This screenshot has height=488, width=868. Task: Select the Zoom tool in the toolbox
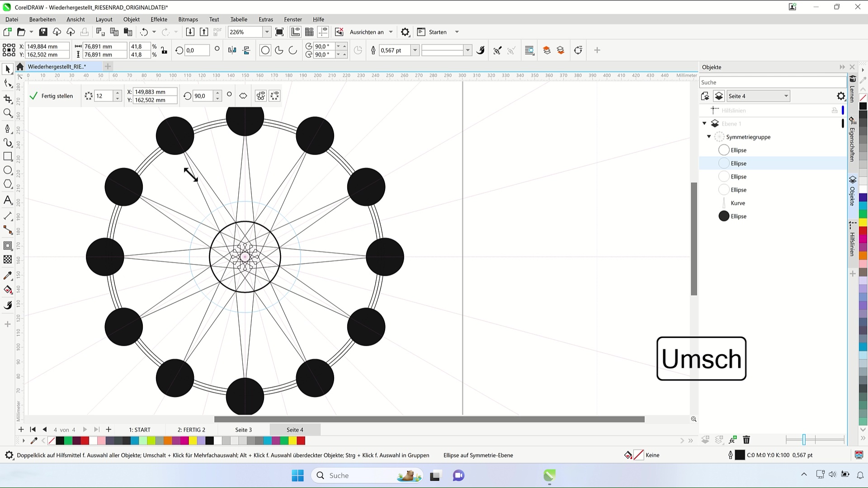click(8, 113)
